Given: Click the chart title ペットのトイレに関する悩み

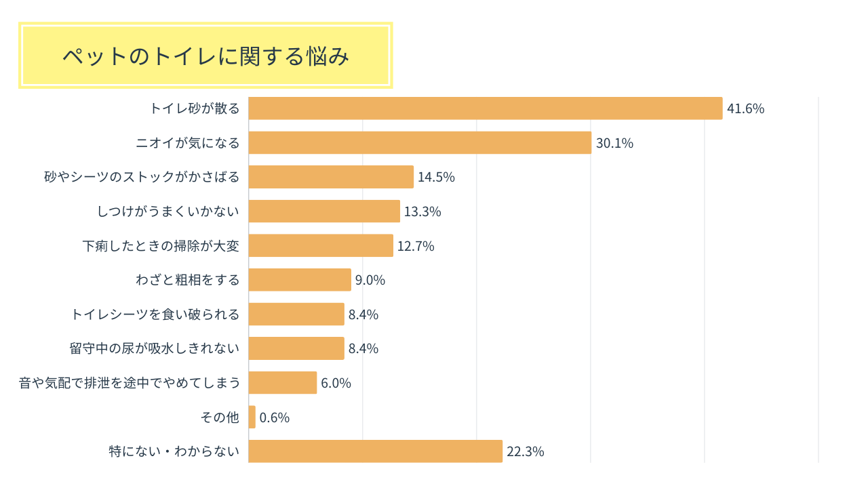Looking at the screenshot, I should tap(205, 56).
